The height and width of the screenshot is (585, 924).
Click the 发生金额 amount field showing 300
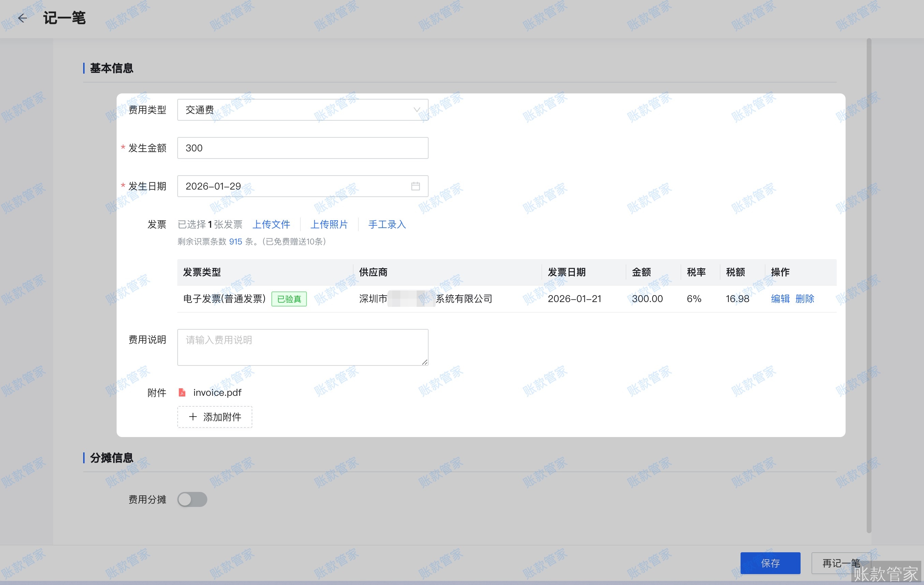point(303,148)
